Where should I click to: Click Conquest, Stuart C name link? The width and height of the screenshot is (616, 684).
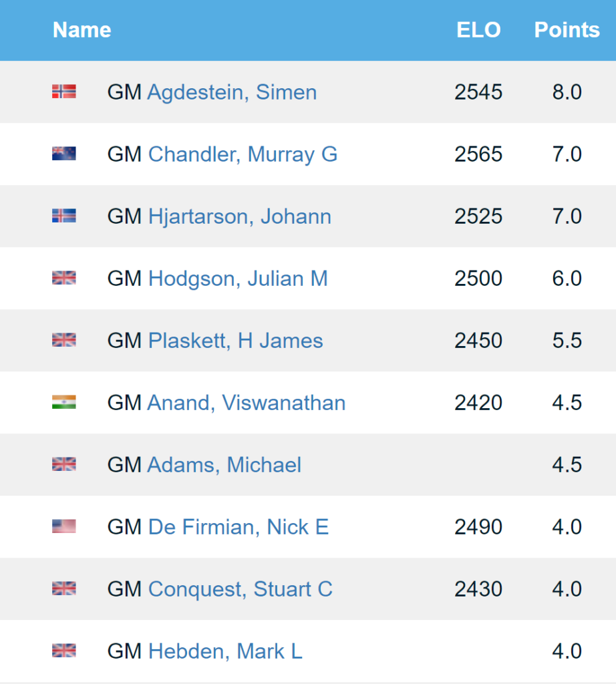240,589
